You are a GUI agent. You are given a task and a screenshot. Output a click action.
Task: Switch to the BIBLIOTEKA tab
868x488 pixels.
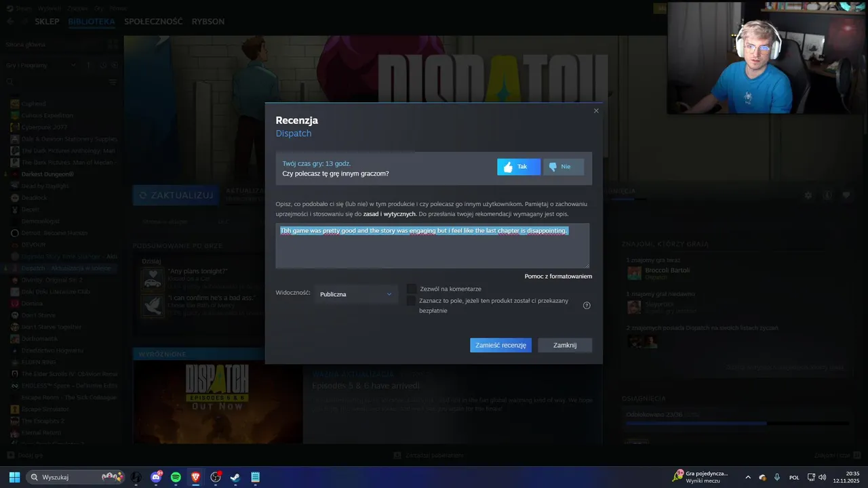pos(92,22)
